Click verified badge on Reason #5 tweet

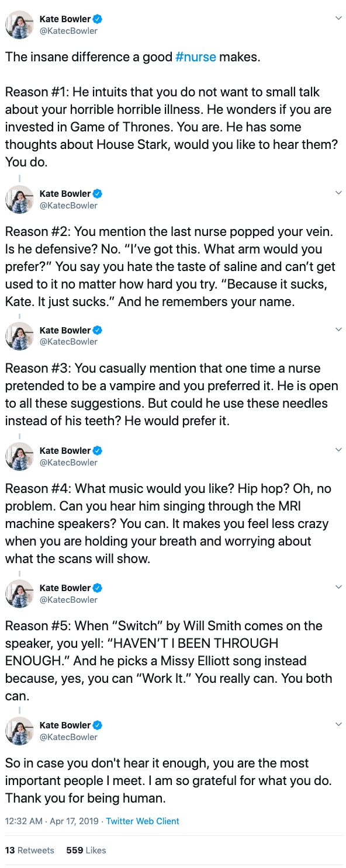(98, 588)
